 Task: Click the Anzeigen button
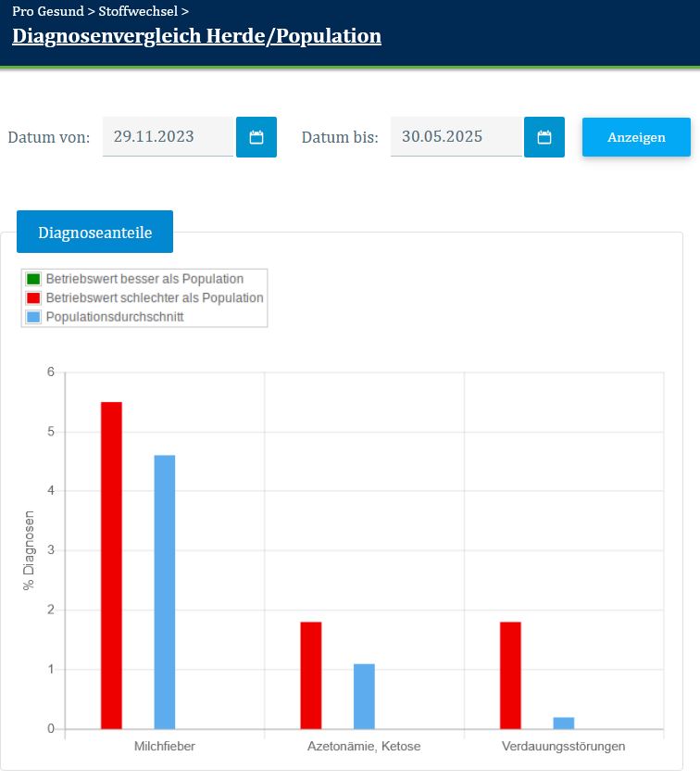tap(636, 137)
